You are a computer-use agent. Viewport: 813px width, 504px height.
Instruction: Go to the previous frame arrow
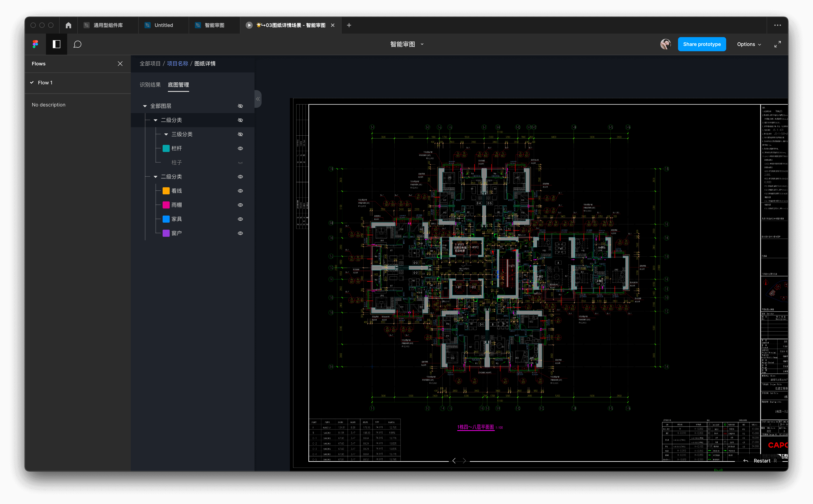coord(454,461)
